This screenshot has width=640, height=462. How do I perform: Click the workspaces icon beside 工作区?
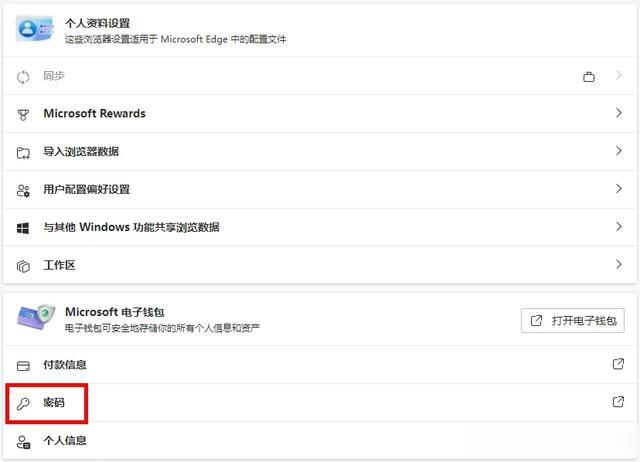coord(23,266)
